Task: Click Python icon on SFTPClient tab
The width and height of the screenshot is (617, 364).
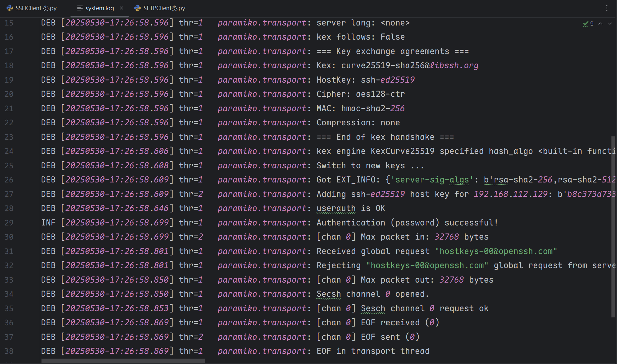Action: (137, 8)
